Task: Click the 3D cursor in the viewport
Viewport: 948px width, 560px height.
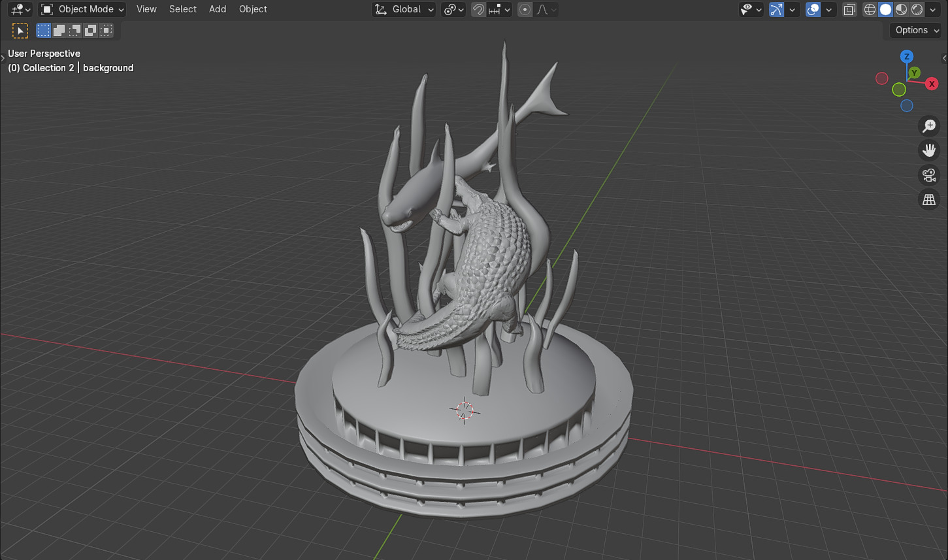Action: tap(465, 410)
